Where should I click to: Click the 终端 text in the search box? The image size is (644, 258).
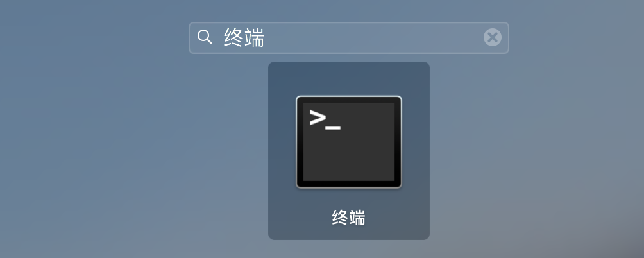click(x=244, y=37)
